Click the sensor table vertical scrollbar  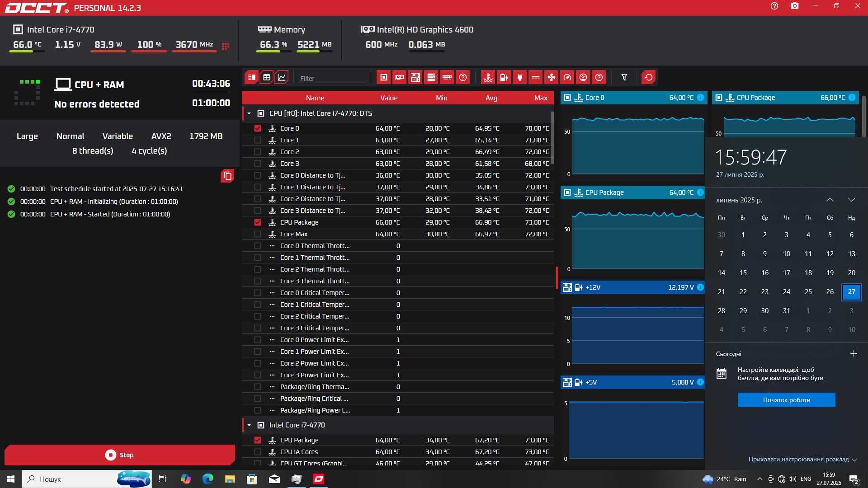pyautogui.click(x=552, y=138)
